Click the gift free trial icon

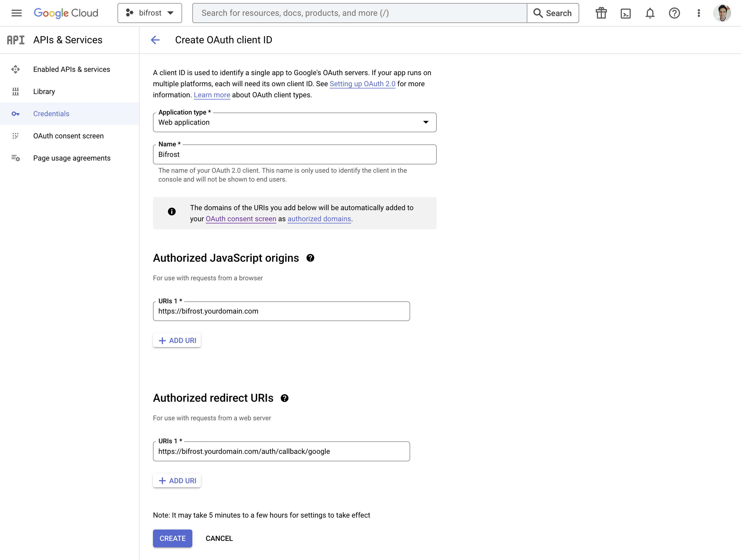[x=601, y=13]
